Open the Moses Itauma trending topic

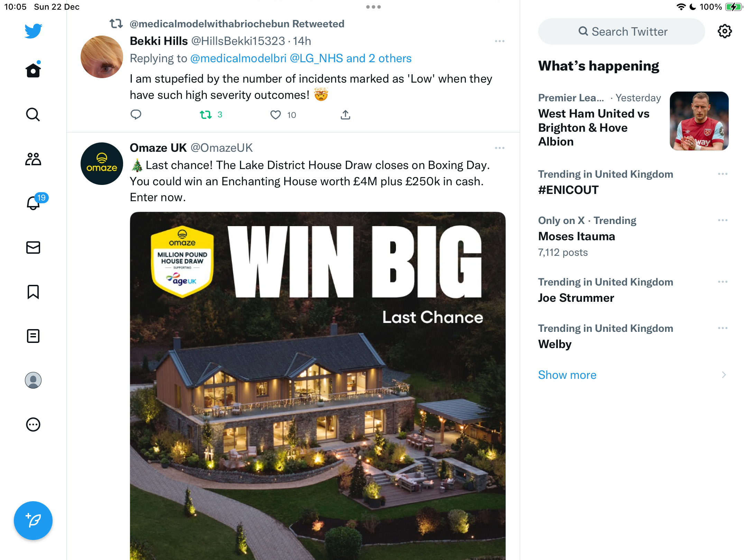[x=577, y=236]
